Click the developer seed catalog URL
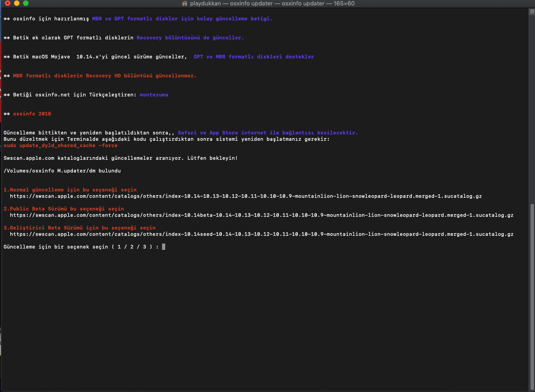 click(261, 234)
